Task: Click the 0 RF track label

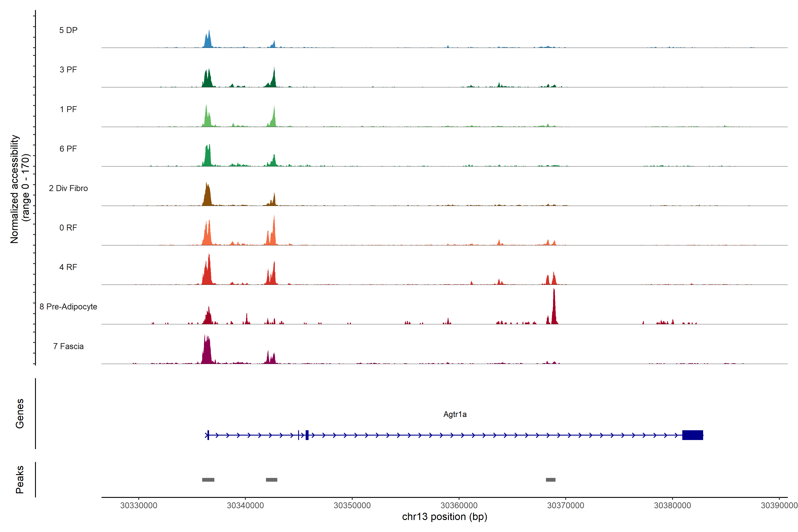Action: tap(68, 228)
